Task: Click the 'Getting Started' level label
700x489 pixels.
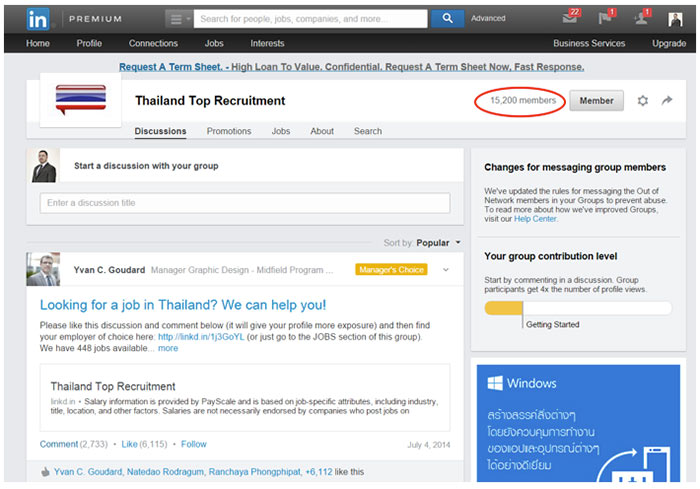Action: pos(553,325)
